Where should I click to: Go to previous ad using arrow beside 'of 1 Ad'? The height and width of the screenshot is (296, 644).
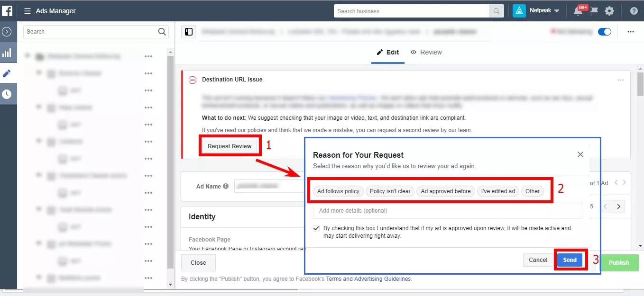(616, 183)
